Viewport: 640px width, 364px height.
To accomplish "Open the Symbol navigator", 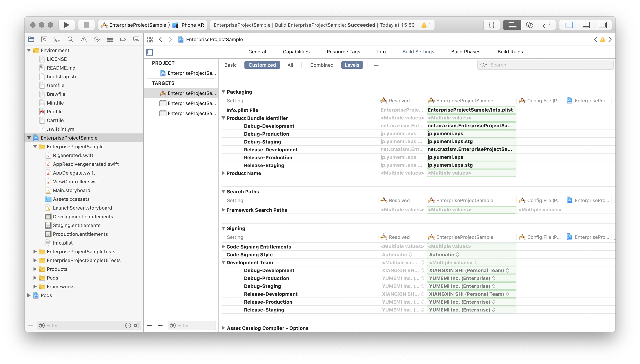I will [57, 39].
